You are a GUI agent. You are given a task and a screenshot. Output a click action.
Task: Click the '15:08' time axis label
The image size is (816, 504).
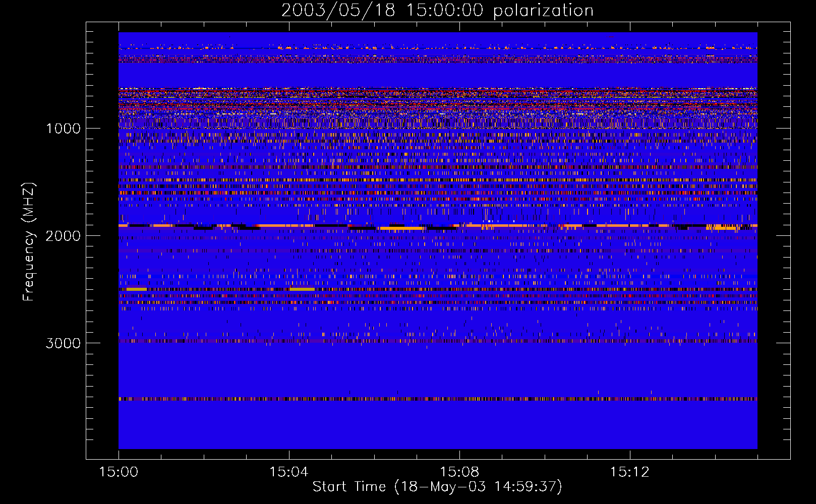459,472
